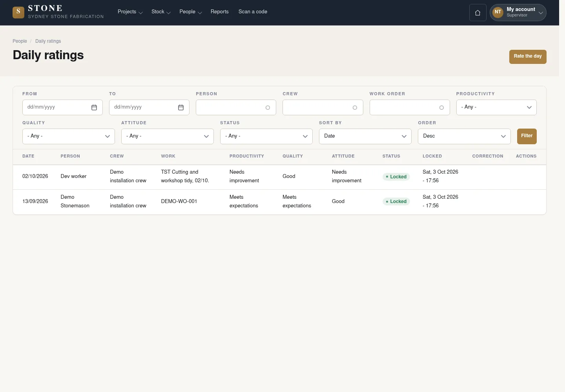The image size is (565, 392).
Task: Click Demo Stonemason person cell
Action: pos(75,201)
